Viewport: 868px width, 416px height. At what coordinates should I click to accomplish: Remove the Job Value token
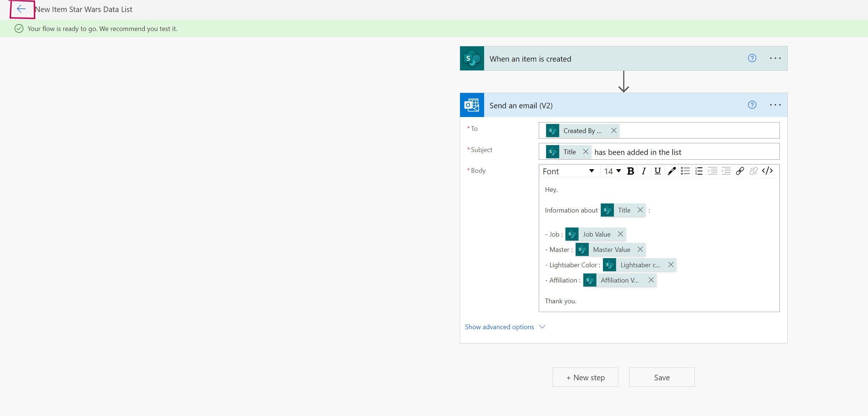[x=620, y=234]
